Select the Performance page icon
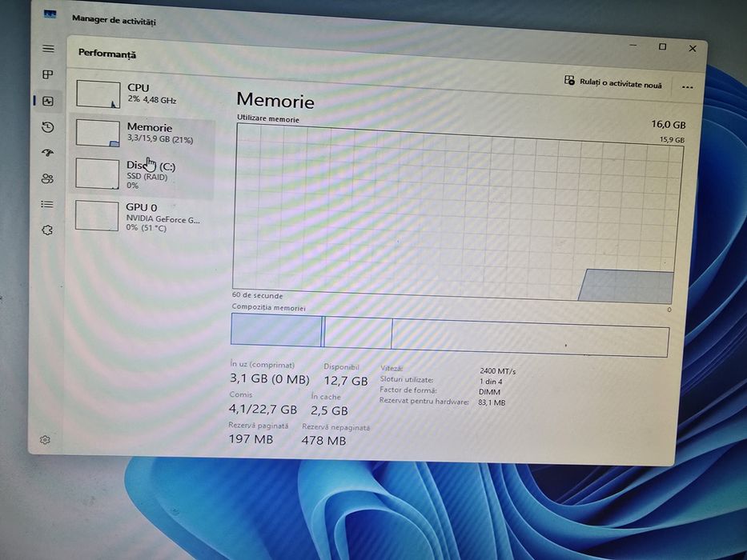 pos(48,101)
